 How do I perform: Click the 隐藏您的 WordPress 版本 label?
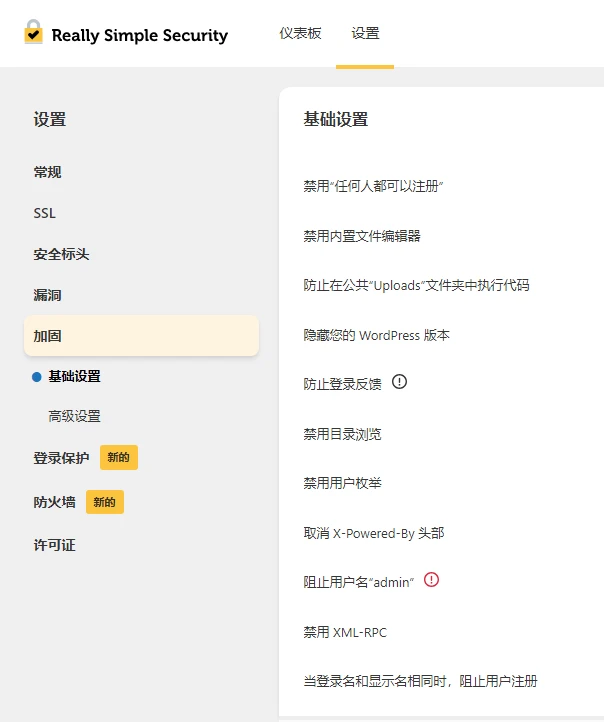tap(377, 335)
